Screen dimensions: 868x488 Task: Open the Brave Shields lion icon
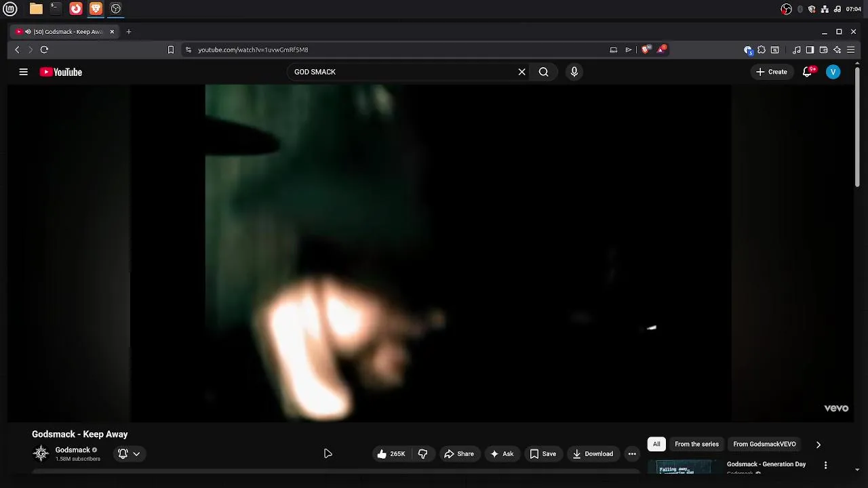pyautogui.click(x=646, y=49)
